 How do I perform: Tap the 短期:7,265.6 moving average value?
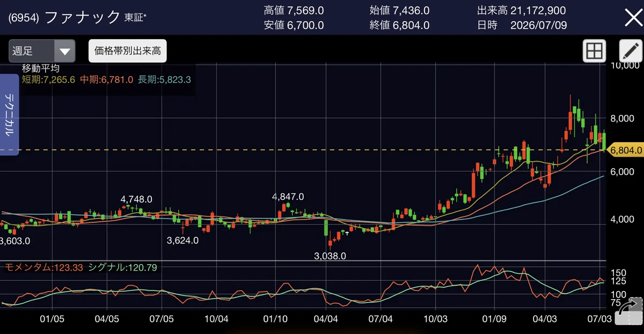(x=48, y=79)
